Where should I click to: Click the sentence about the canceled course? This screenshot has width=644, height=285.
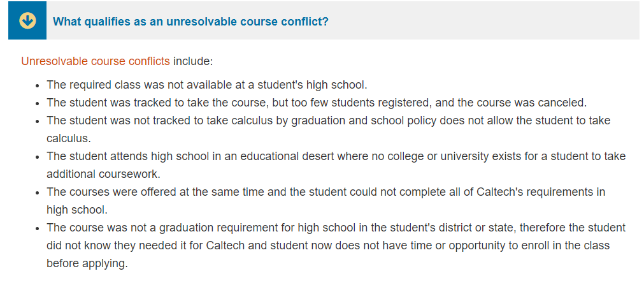coord(317,103)
